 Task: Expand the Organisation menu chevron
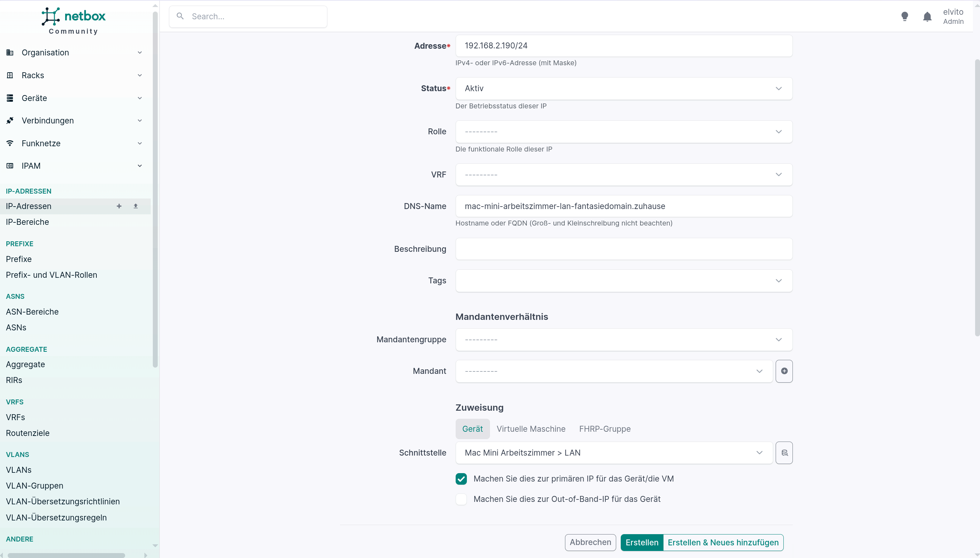(x=140, y=53)
